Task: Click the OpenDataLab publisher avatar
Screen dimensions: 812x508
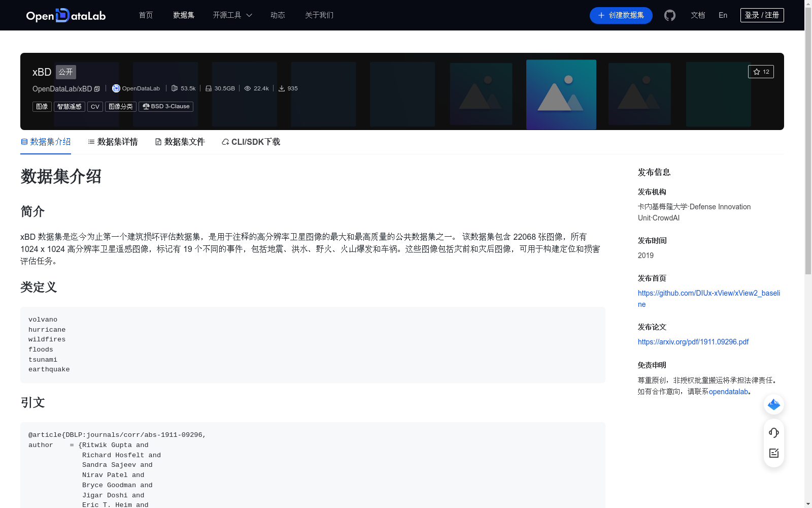Action: click(116, 88)
